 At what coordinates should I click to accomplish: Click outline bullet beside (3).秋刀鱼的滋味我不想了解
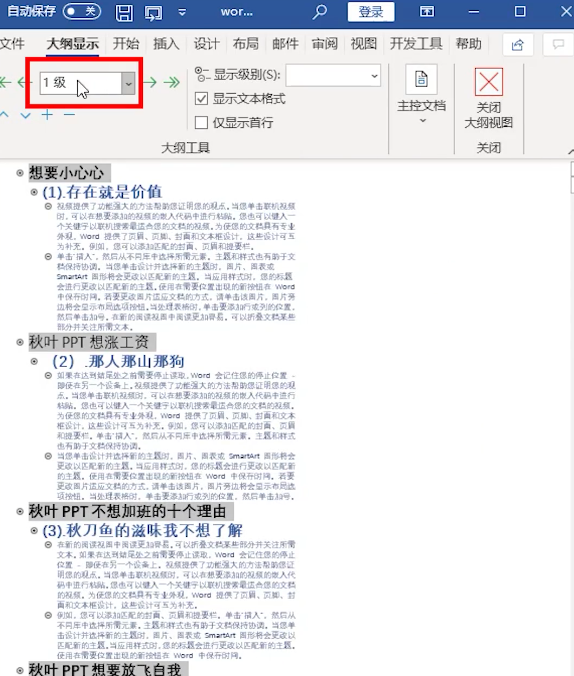coord(34,530)
